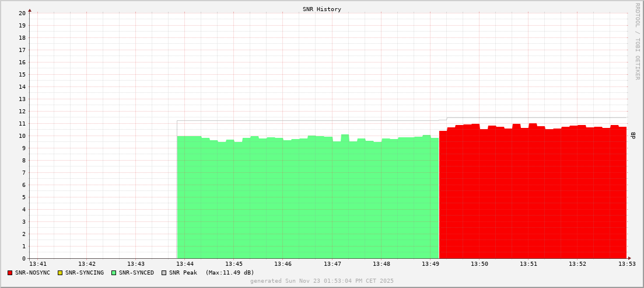Click the SNR History chart title
This screenshot has height=288, width=644.
point(322,9)
